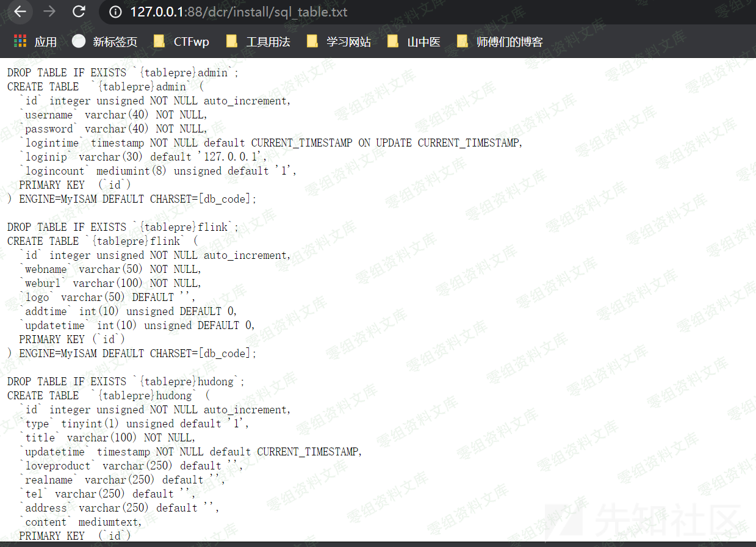Reload the sql_table.txt page
Screen dimensions: 756x547
tap(79, 12)
